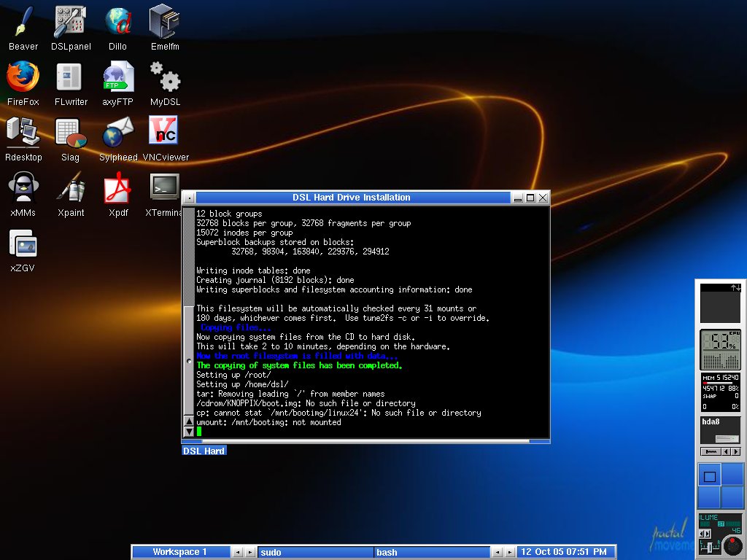This screenshot has height=560, width=747.
Task: Select the bash window in the toolbar
Action: 432,553
